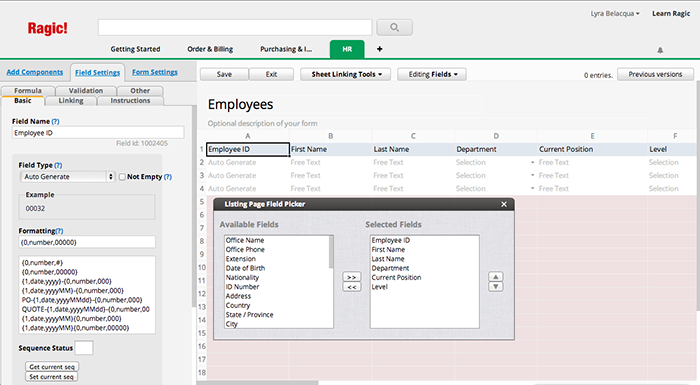Choose format {1,date,yyyy}-{0,number,000}
Image resolution: width=700 pixels, height=385 pixels.
tap(67, 281)
